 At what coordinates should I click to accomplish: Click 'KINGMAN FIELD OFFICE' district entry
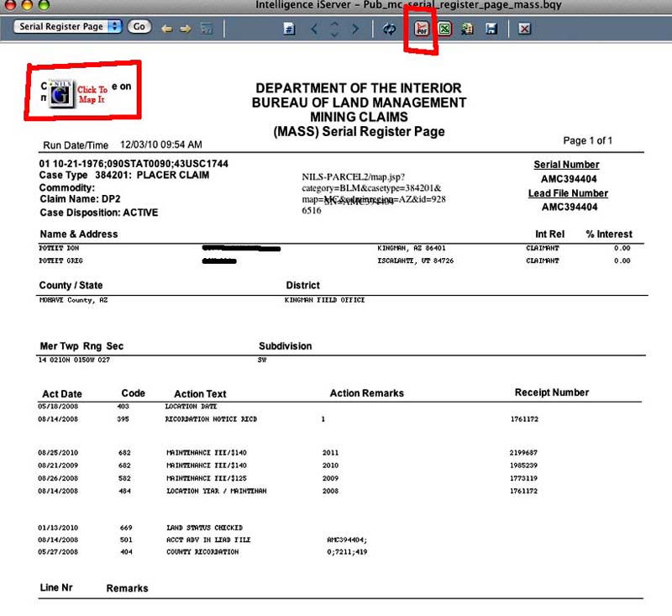pos(324,300)
